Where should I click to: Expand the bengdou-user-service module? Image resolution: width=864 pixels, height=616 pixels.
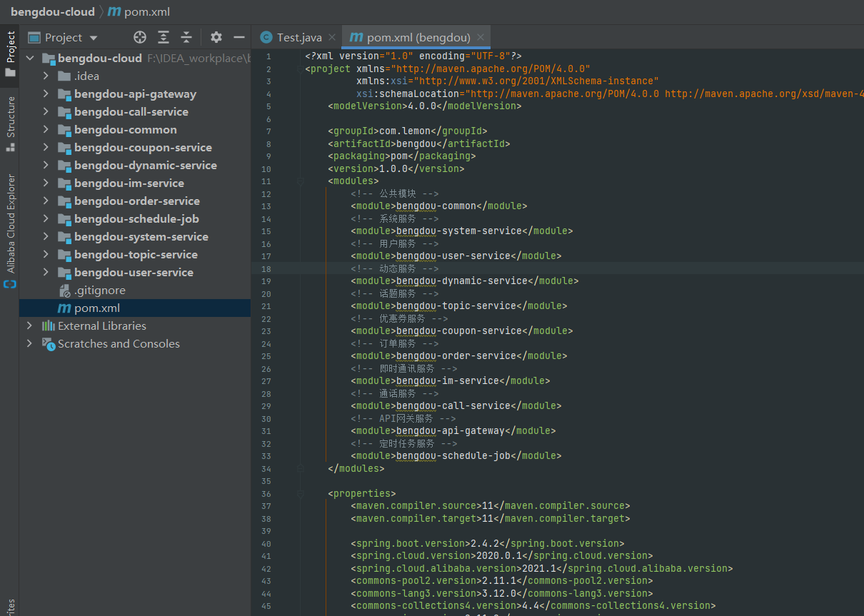[45, 272]
